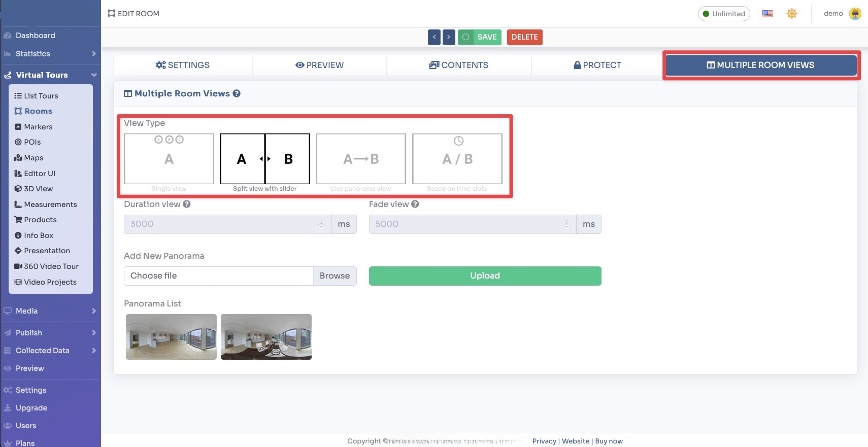Screen dimensions: 868x447
Task: Open the Multiple Room Views help icon
Action: 237,93
